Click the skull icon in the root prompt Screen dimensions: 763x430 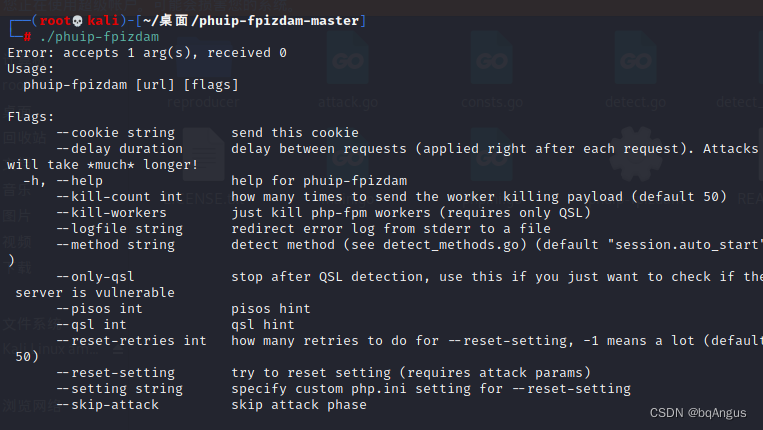[x=77, y=21]
